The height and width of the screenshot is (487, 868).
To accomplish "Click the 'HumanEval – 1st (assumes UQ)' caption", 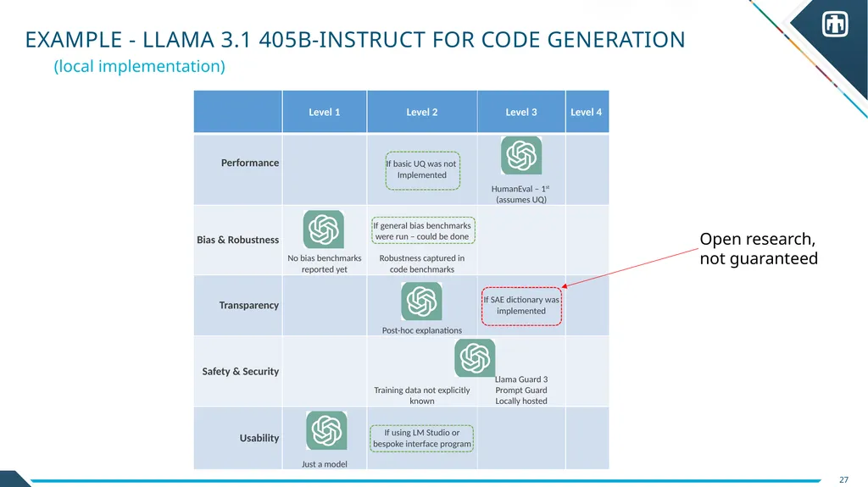I will click(521, 194).
